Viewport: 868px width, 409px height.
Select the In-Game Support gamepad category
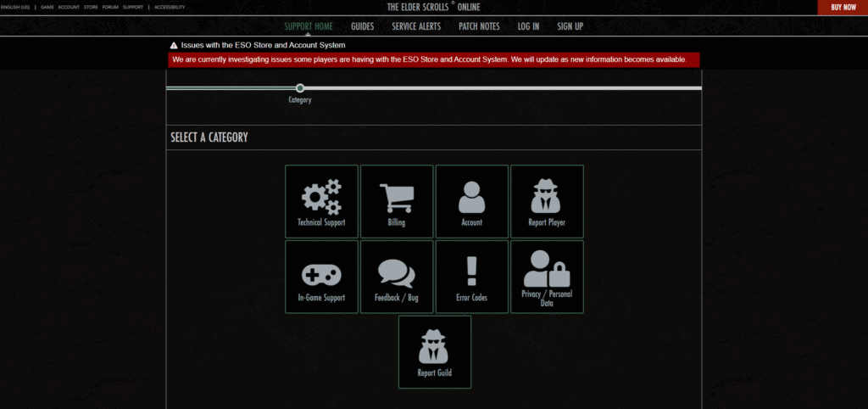pos(321,277)
